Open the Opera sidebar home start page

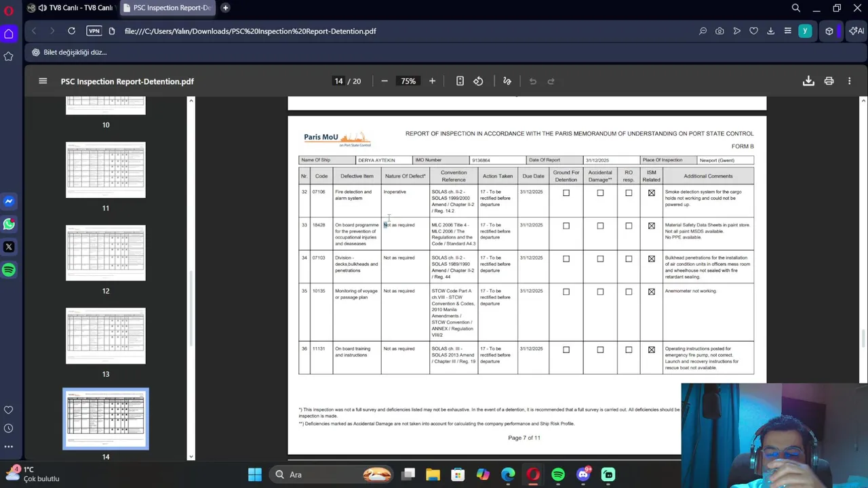click(x=9, y=34)
